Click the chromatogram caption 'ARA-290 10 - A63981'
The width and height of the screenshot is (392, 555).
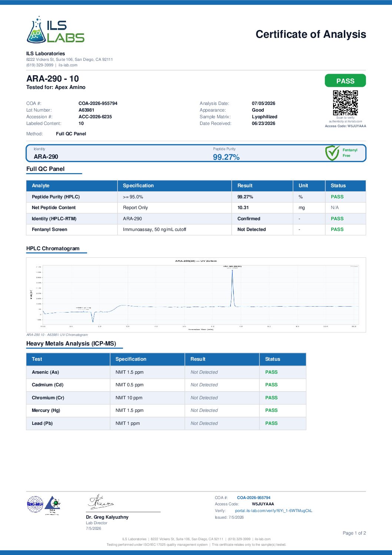pyautogui.click(x=57, y=335)
